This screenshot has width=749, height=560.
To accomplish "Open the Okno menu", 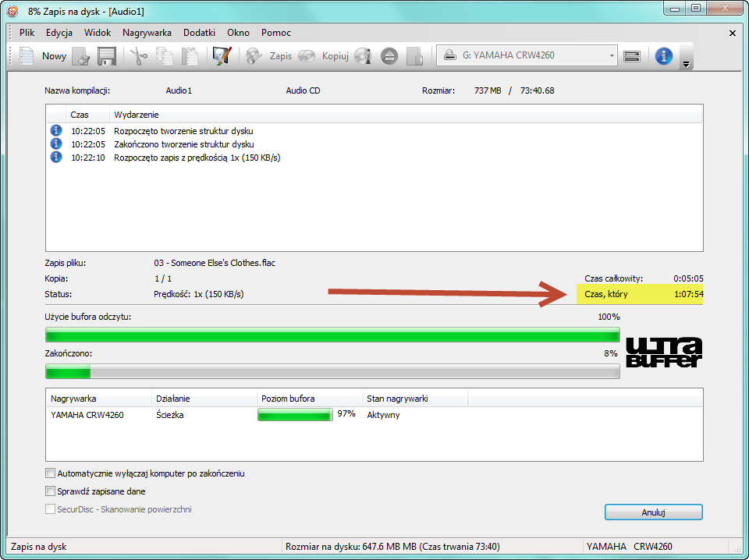I will (239, 33).
